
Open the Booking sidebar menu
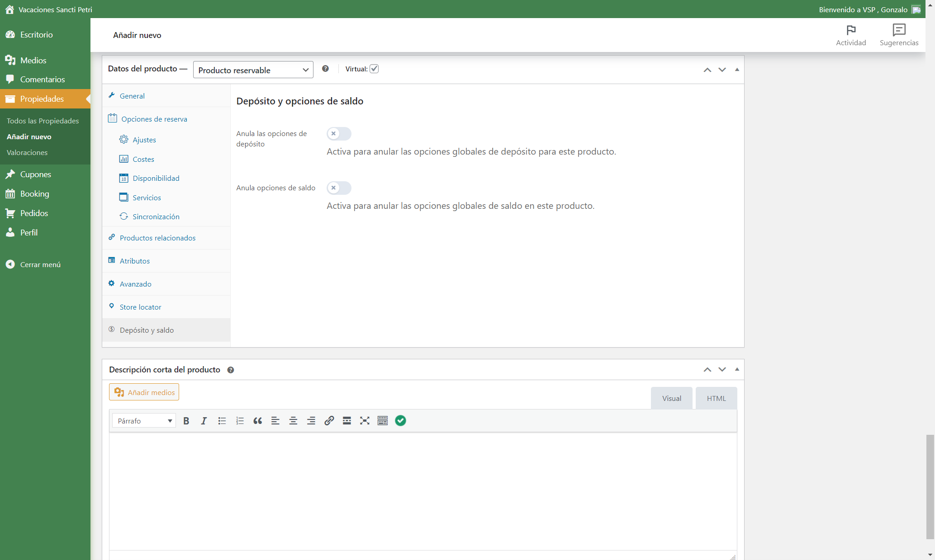[34, 193]
